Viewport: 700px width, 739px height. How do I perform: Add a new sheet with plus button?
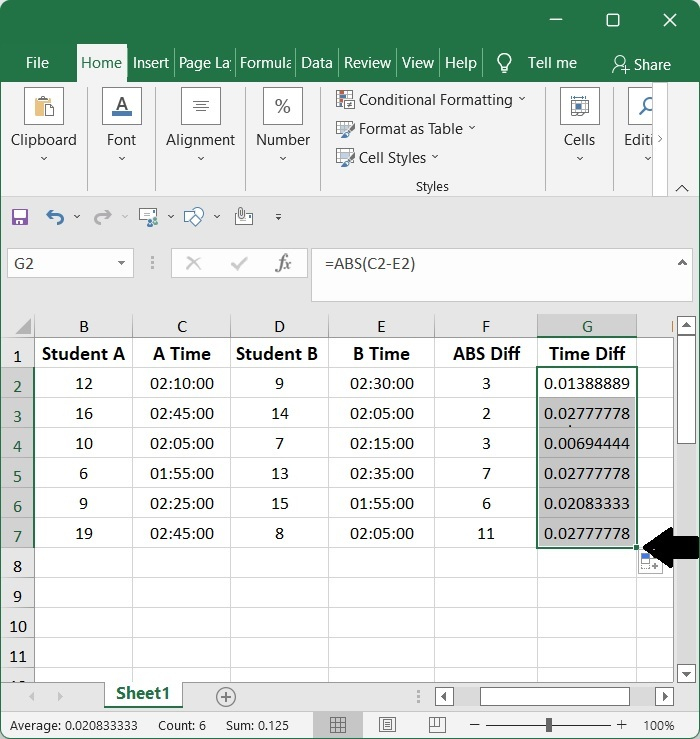(226, 697)
